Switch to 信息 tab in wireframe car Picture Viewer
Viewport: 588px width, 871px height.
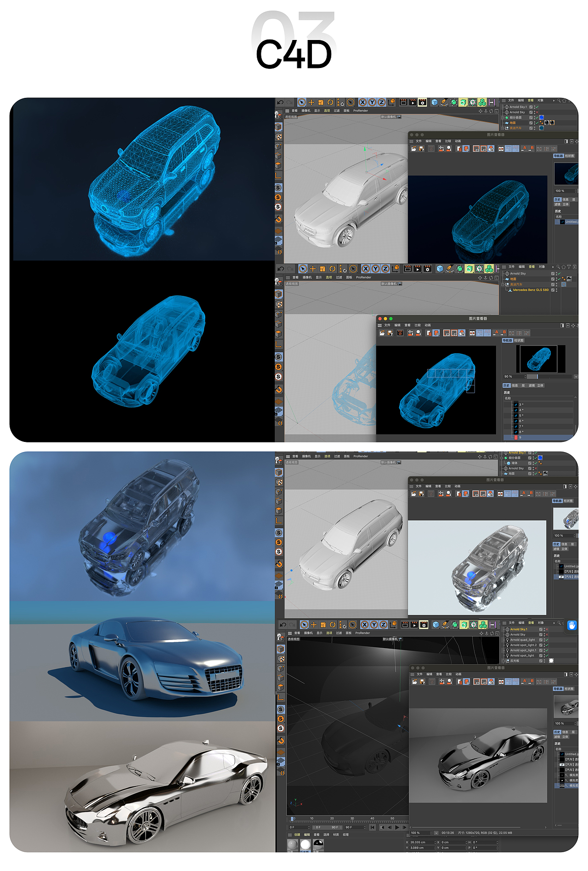(566, 200)
